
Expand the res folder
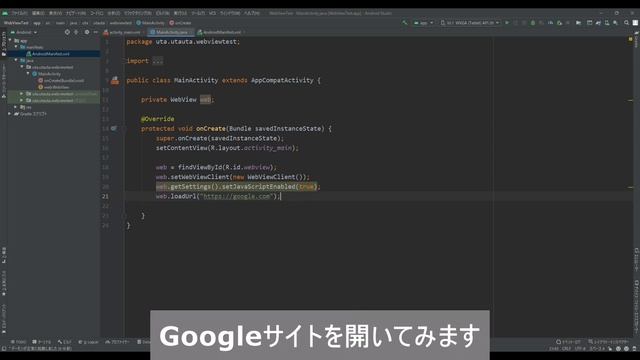click(x=16, y=107)
